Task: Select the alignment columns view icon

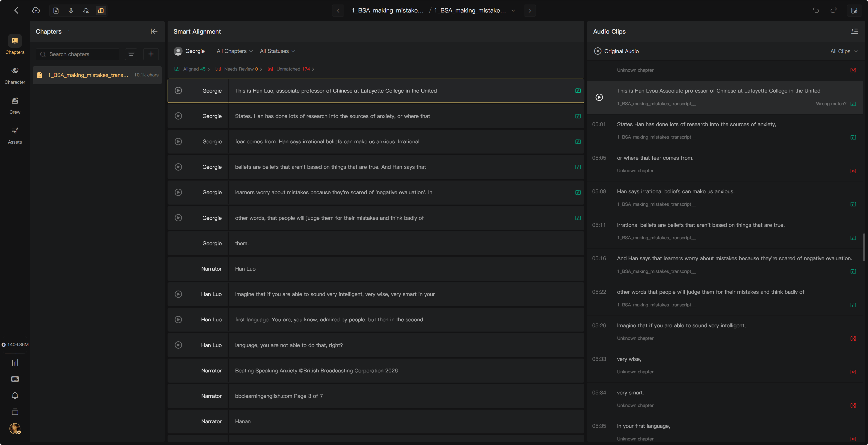Action: [101, 10]
